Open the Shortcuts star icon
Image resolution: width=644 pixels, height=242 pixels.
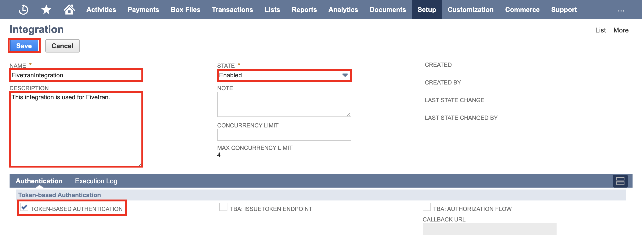point(46,10)
